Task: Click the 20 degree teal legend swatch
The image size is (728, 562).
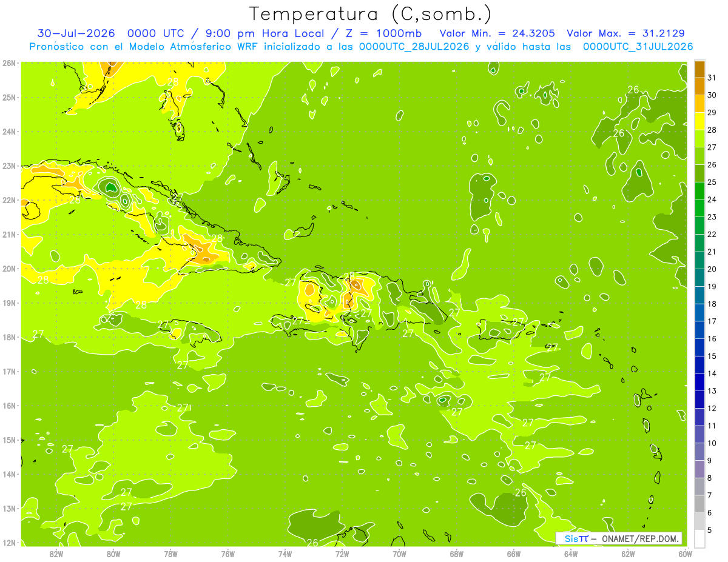Action: (699, 261)
